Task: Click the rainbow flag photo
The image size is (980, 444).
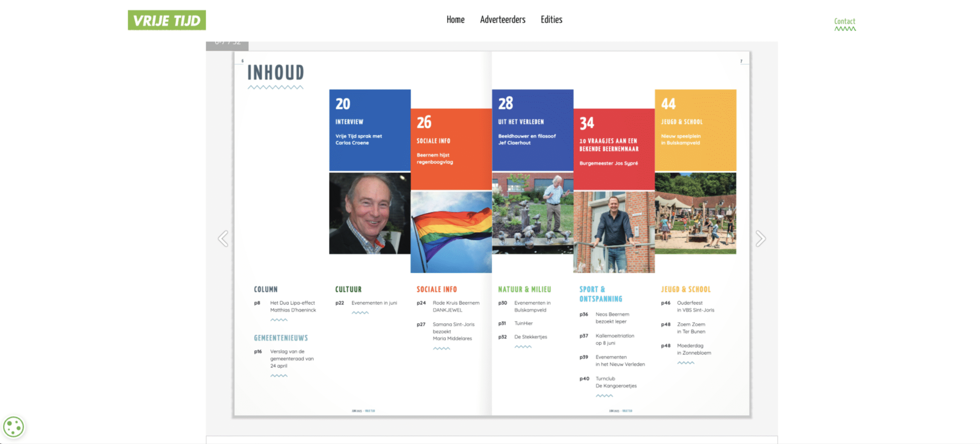Action: (x=451, y=232)
